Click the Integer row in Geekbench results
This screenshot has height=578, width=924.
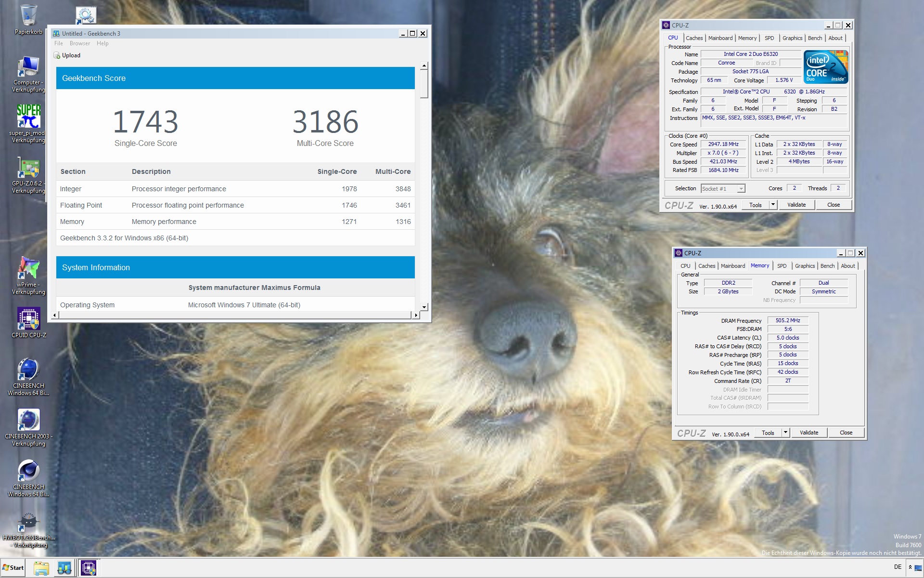(235, 189)
